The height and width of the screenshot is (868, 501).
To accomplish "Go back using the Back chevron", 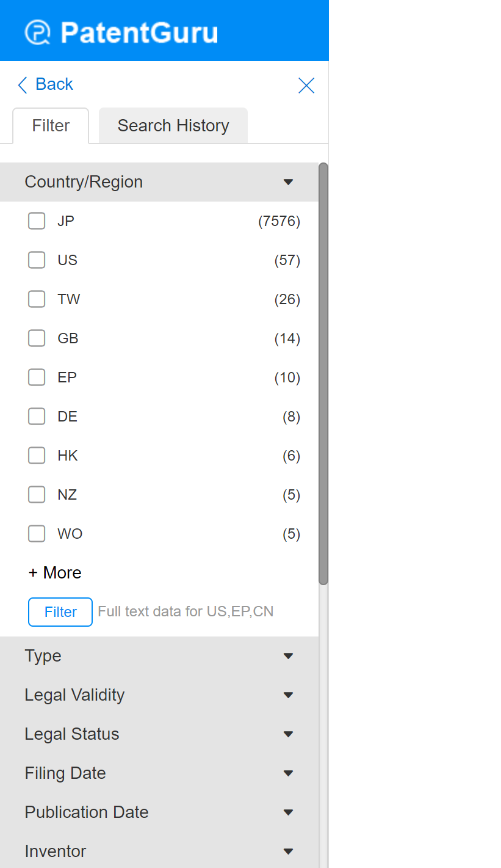I will [23, 85].
